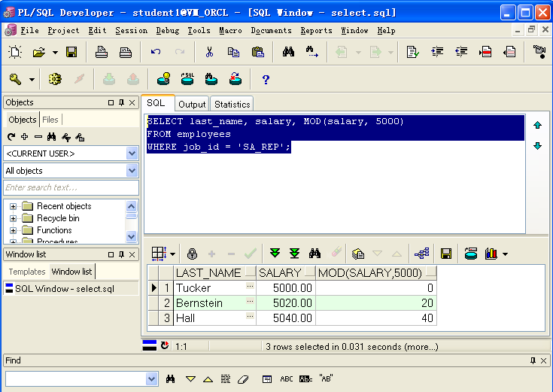The height and width of the screenshot is (392, 553).
Task: Click the Indent selection icon
Action: pyautogui.click(x=437, y=52)
